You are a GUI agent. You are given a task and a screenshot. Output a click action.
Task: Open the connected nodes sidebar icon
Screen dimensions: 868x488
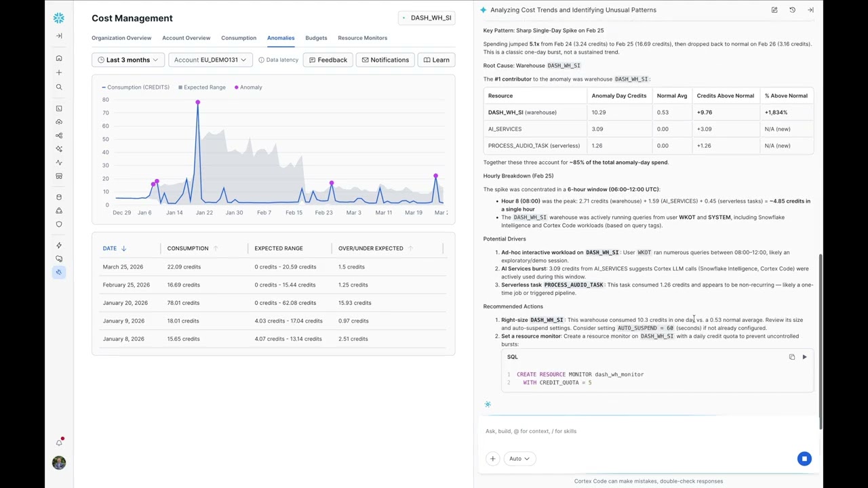[x=59, y=136]
